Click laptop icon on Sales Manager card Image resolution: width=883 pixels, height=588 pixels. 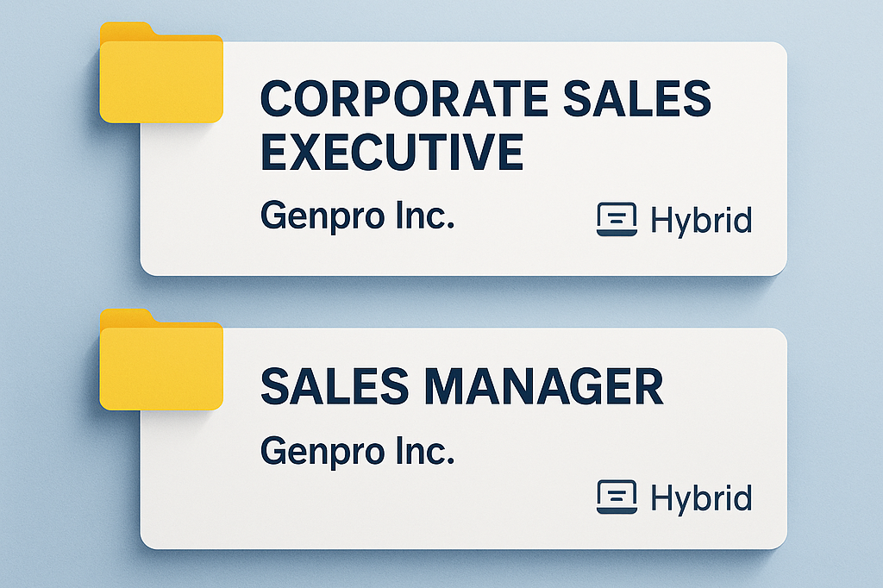[x=617, y=497]
